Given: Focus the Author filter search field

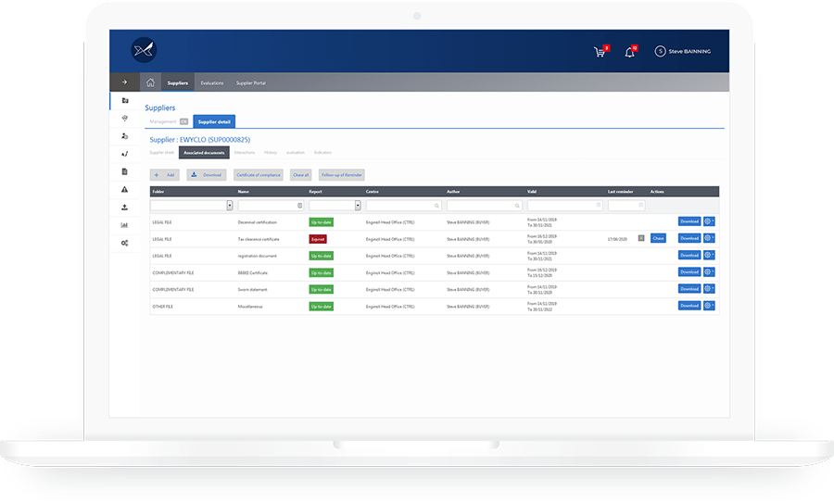Looking at the screenshot, I should (x=485, y=206).
